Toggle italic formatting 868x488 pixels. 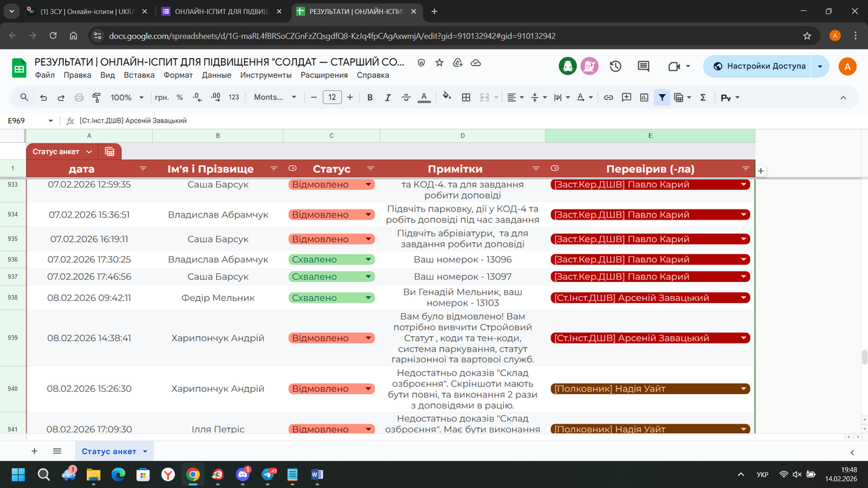(388, 98)
